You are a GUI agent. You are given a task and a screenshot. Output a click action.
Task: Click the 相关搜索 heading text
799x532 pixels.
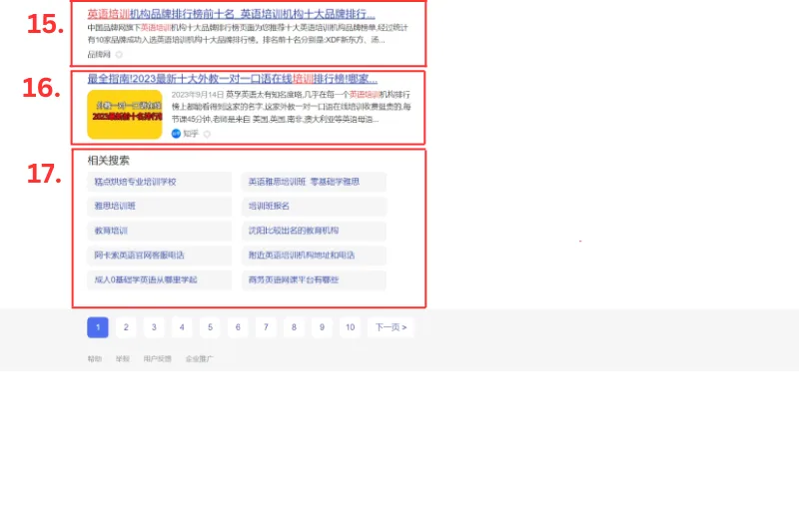tap(108, 161)
